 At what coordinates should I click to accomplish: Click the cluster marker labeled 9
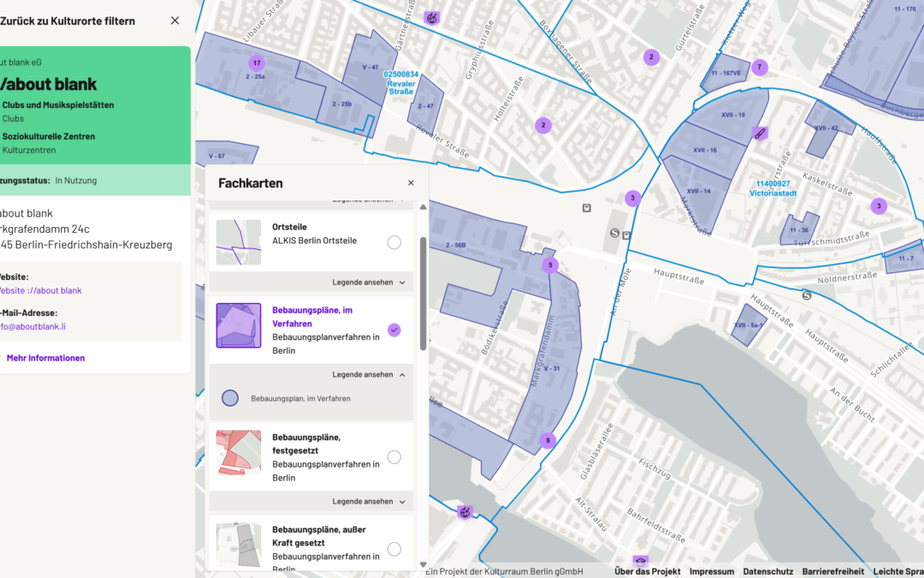click(548, 441)
